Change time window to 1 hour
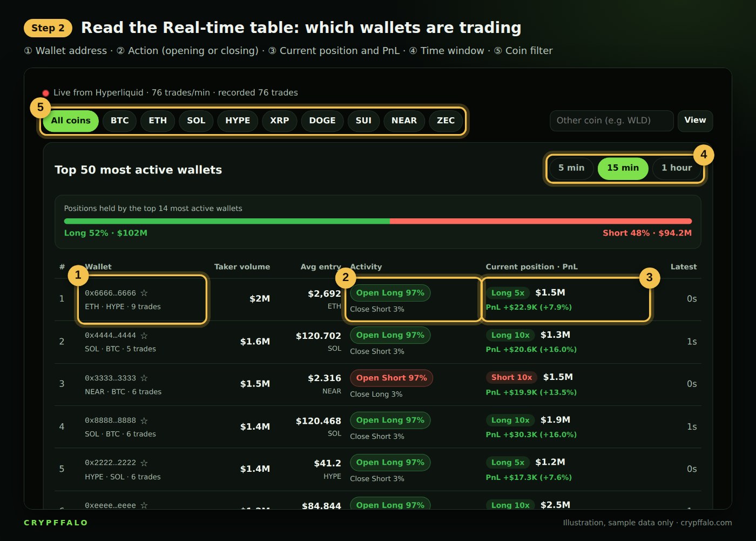This screenshot has width=756, height=541. [677, 168]
